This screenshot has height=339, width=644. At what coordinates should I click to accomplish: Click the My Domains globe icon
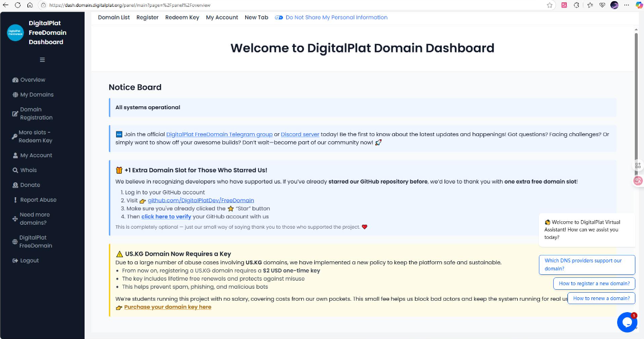[x=15, y=94]
